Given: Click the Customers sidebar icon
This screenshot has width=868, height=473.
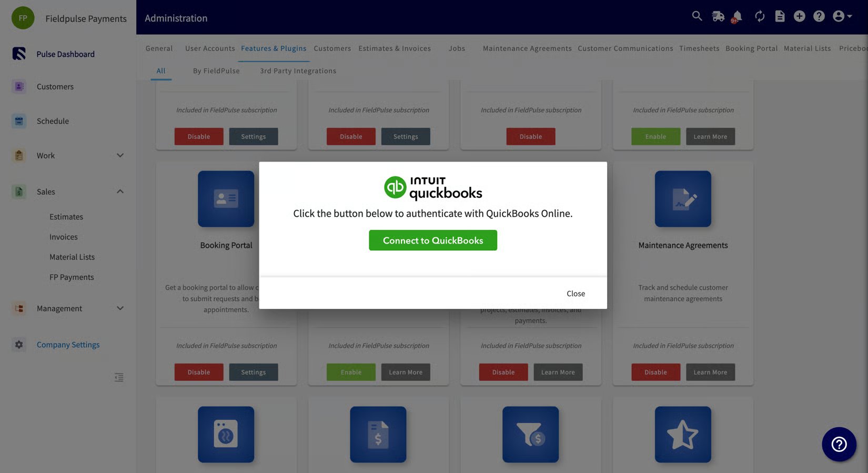Looking at the screenshot, I should pos(19,86).
